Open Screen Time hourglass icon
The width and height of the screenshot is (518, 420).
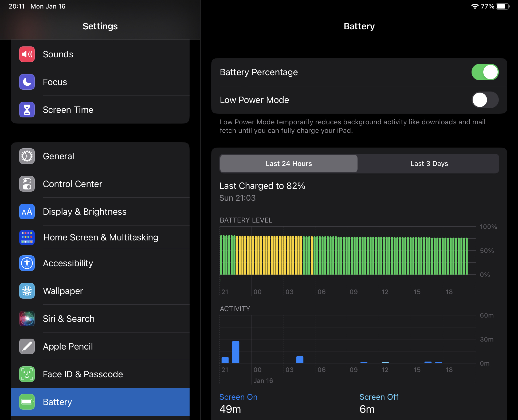27,110
